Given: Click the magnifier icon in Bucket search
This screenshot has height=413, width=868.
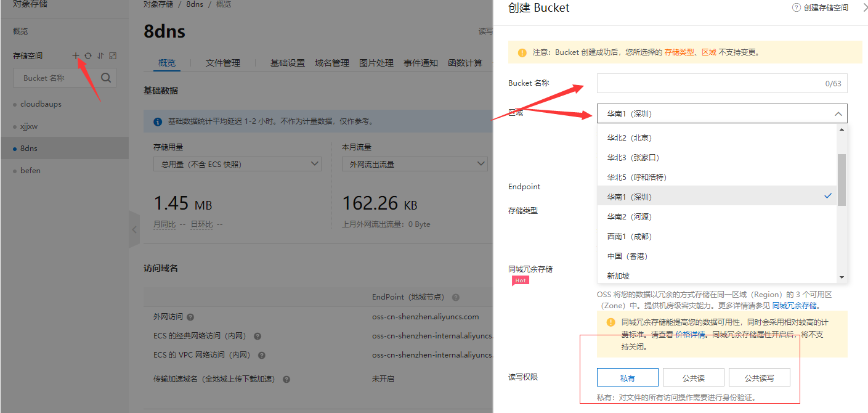Looking at the screenshot, I should pyautogui.click(x=106, y=78).
